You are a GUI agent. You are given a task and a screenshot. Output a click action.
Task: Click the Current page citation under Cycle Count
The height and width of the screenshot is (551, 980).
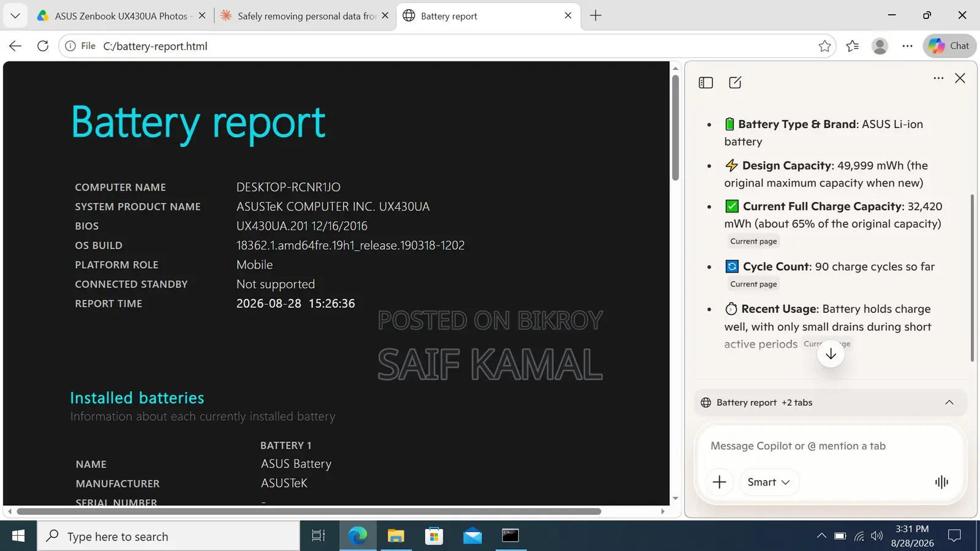coord(753,284)
